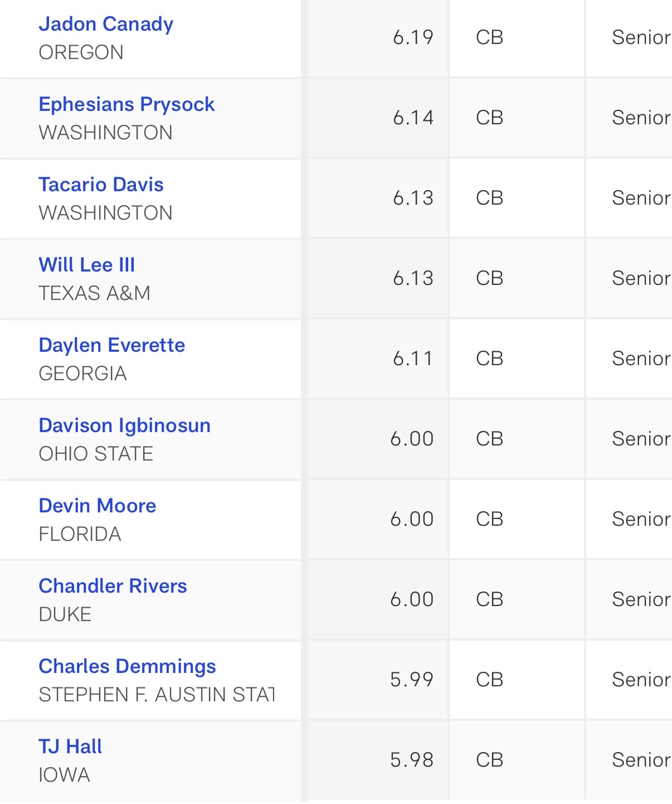Open Ephesians Prysock player link
Screen dimensions: 672x804
(126, 104)
